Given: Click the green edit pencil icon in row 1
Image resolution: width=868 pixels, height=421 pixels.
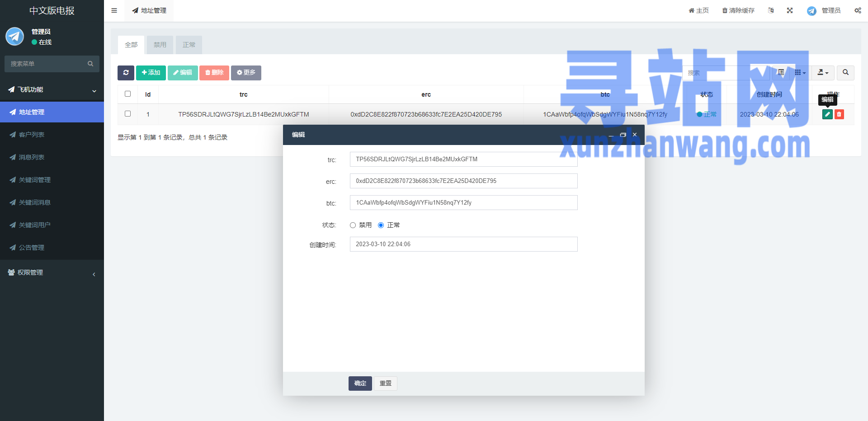Looking at the screenshot, I should point(827,114).
